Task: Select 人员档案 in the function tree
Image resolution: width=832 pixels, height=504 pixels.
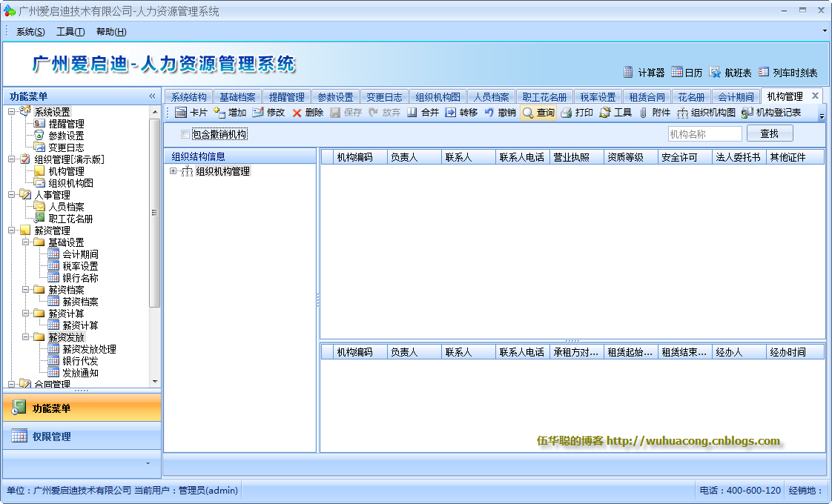Action: click(66, 207)
